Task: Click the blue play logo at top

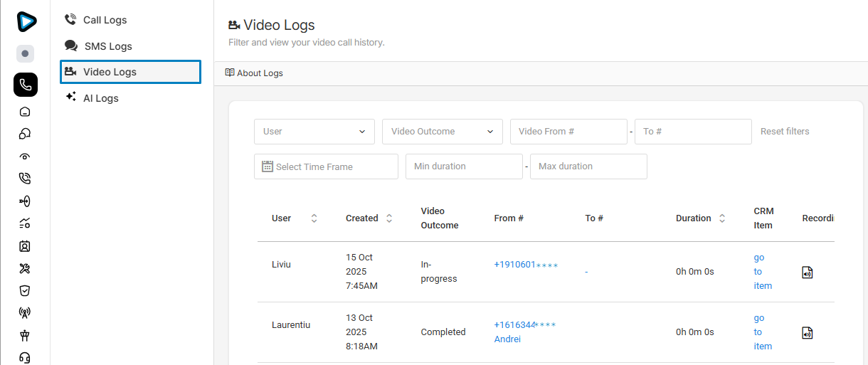Action: [x=26, y=21]
